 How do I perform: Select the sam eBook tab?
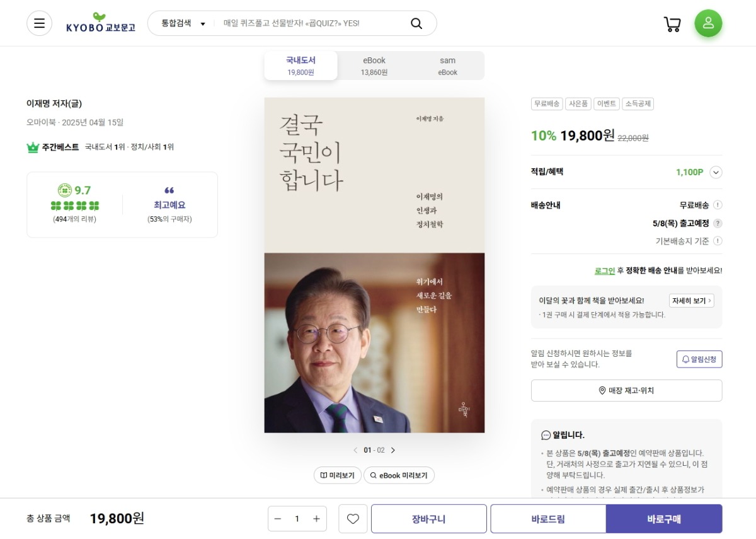click(447, 66)
